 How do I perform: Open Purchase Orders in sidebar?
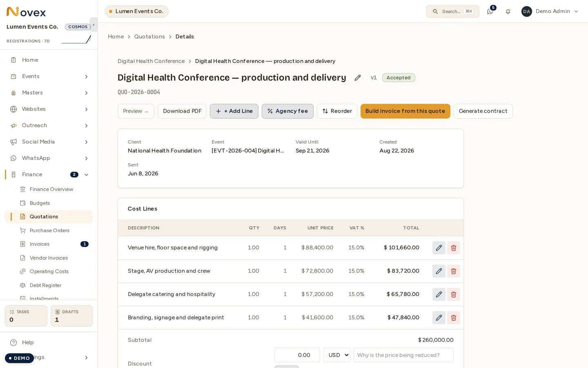(x=49, y=231)
